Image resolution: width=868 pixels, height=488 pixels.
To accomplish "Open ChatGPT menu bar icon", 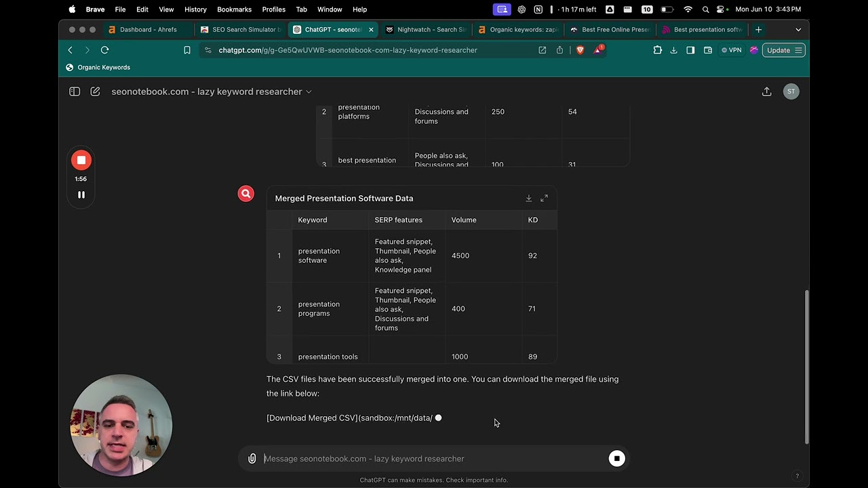I will [x=521, y=9].
